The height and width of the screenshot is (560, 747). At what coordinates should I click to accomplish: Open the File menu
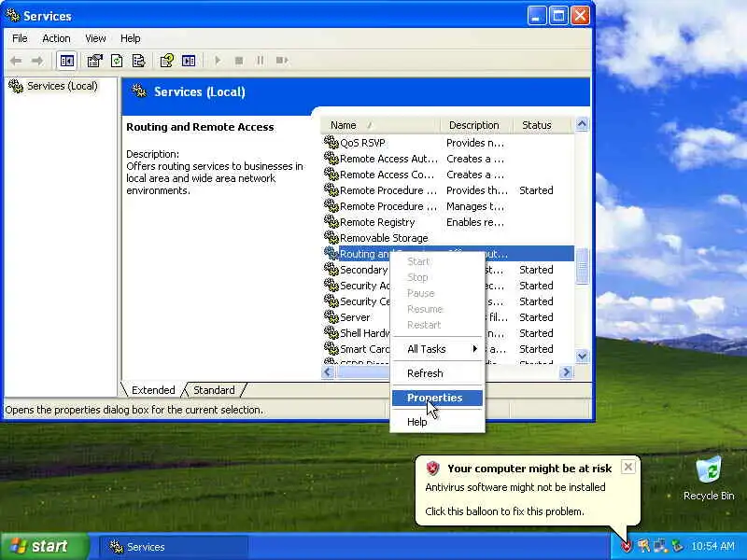coord(20,38)
